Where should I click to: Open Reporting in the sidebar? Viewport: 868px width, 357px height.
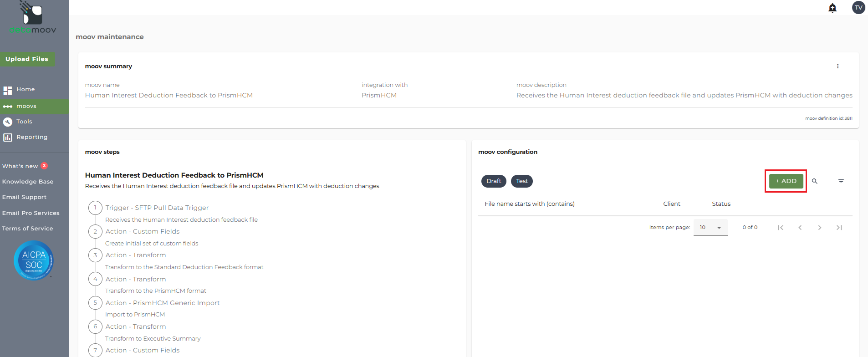(x=32, y=137)
